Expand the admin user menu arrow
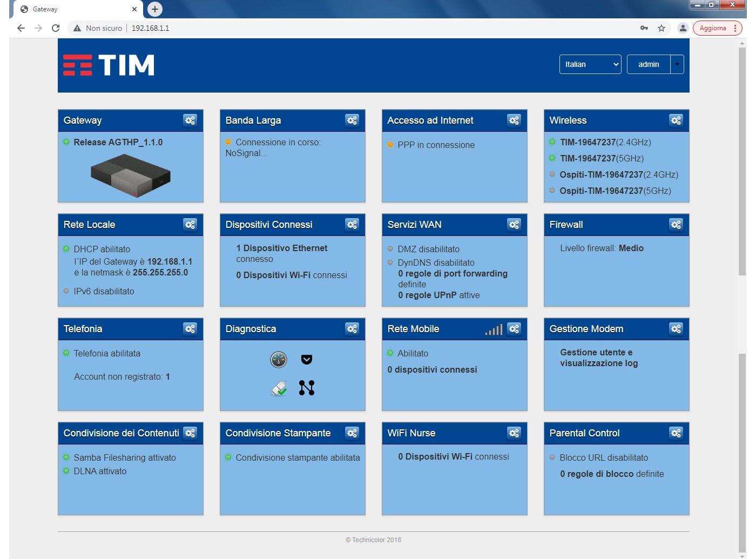This screenshot has width=756, height=559. point(677,64)
